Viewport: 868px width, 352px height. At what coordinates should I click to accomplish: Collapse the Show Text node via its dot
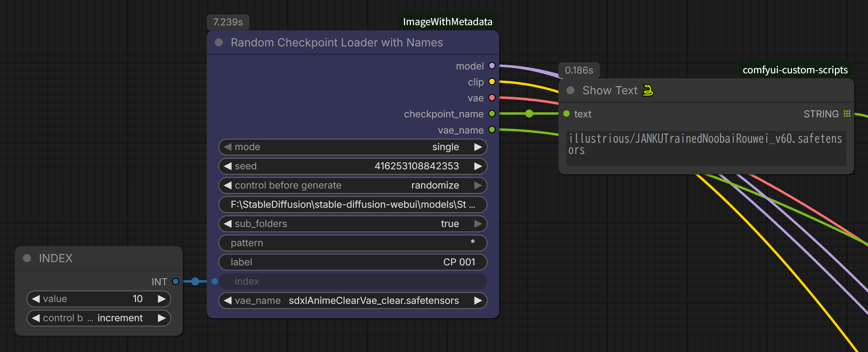coord(570,90)
